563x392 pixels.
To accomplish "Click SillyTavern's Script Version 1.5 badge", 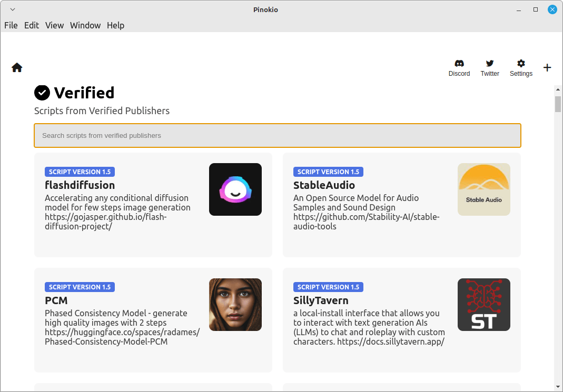I will tap(328, 287).
